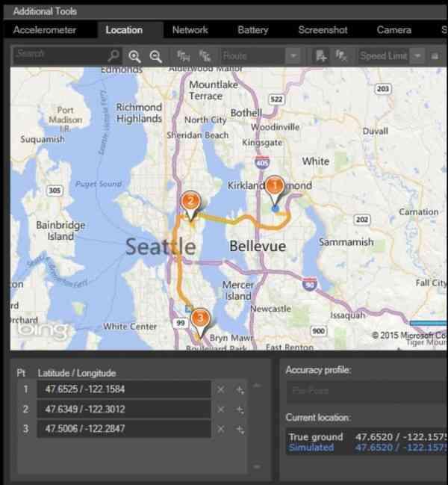Click the add-pin icon beside point 2
The width and height of the screenshot is (448, 485).
tap(240, 410)
